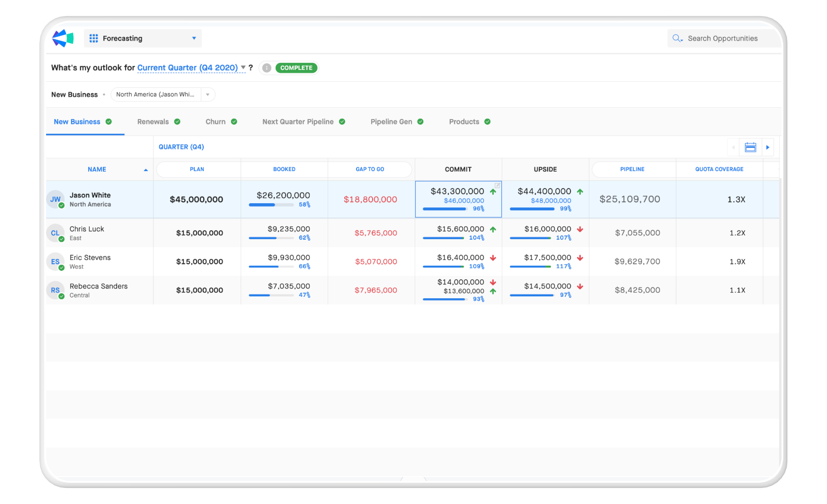Click Jason White's JW avatar
Screen dimensions: 827x504
coord(55,199)
